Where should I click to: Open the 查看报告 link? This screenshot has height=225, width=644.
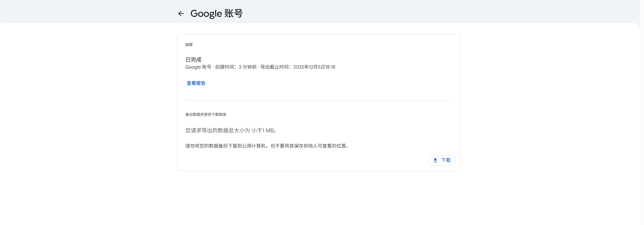[196, 83]
